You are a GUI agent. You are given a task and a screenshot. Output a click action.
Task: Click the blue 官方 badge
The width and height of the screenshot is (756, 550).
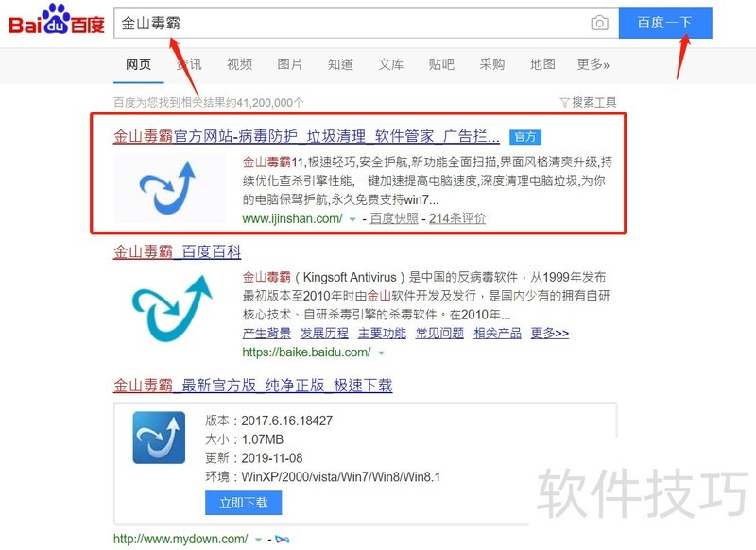coord(525,137)
